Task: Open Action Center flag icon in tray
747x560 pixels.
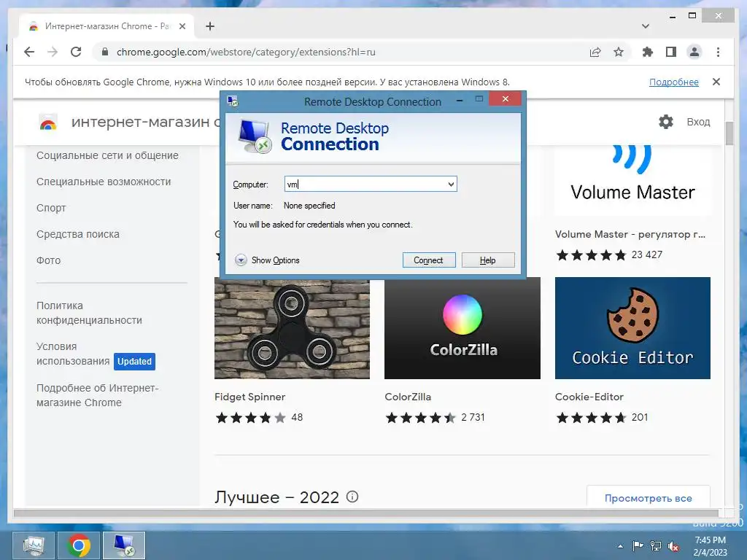Action: pyautogui.click(x=638, y=545)
